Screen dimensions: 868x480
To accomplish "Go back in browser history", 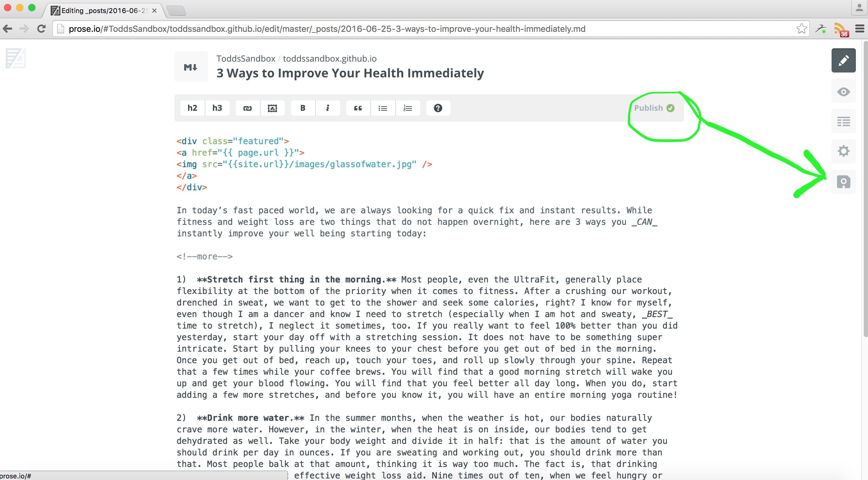I will 7,29.
